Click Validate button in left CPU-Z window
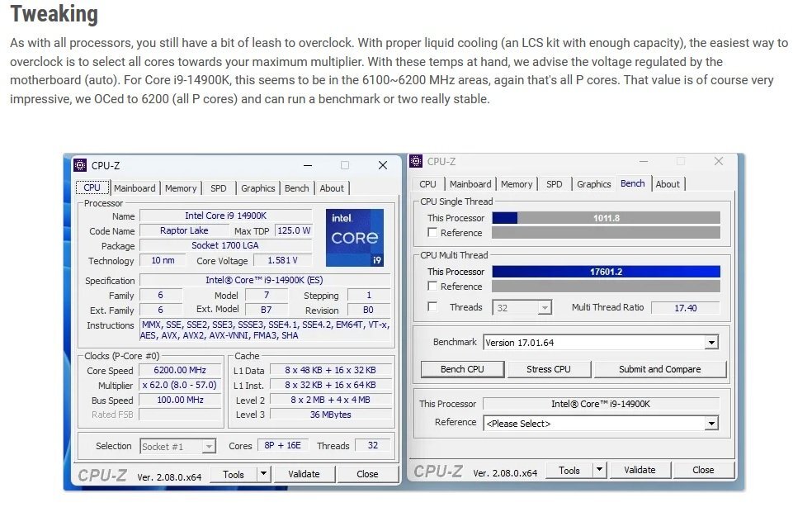This screenshot has width=812, height=512. click(x=304, y=474)
